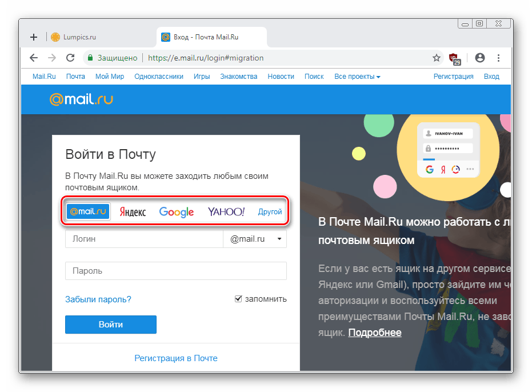The height and width of the screenshot is (392, 532).
Task: Click the Lumpics.ru tab favicon
Action: pos(55,37)
